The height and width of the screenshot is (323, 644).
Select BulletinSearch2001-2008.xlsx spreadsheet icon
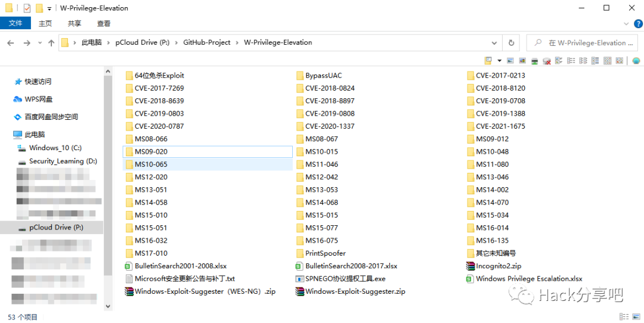[129, 266]
